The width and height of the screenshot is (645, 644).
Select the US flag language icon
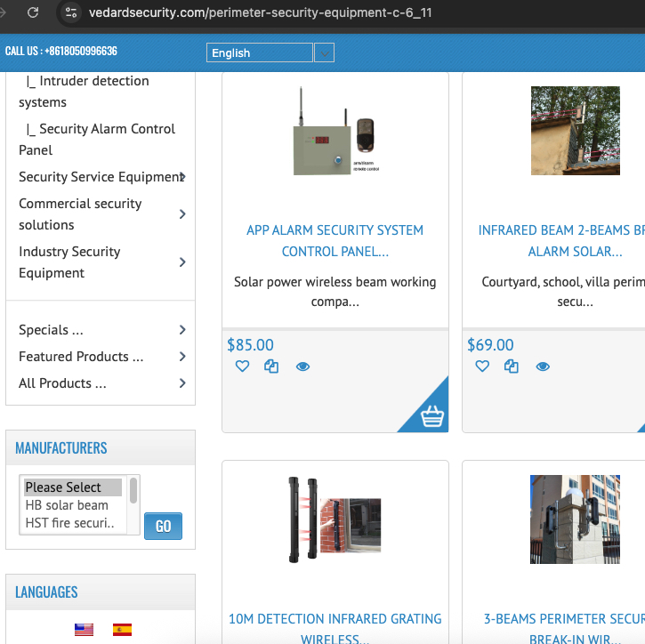[x=84, y=630]
